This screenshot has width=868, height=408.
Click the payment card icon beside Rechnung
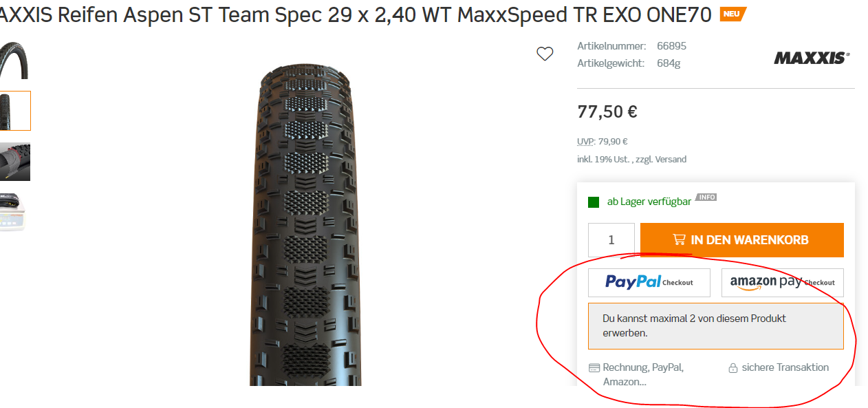point(594,368)
